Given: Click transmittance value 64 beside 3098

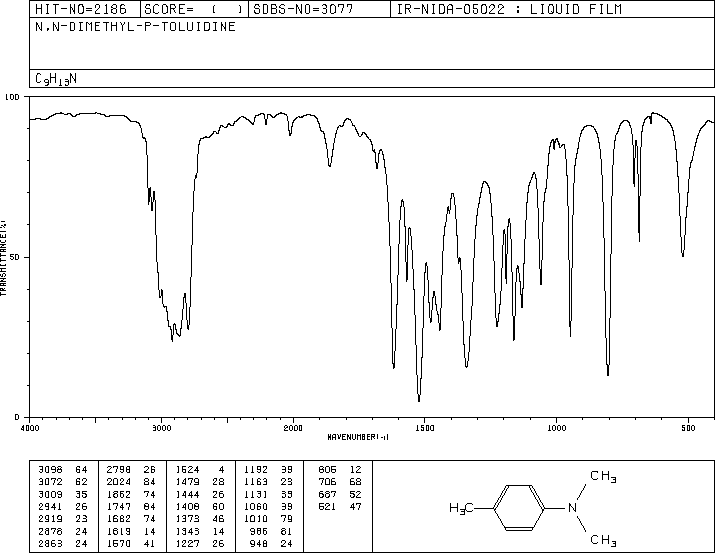Looking at the screenshot, I should pos(81,470).
